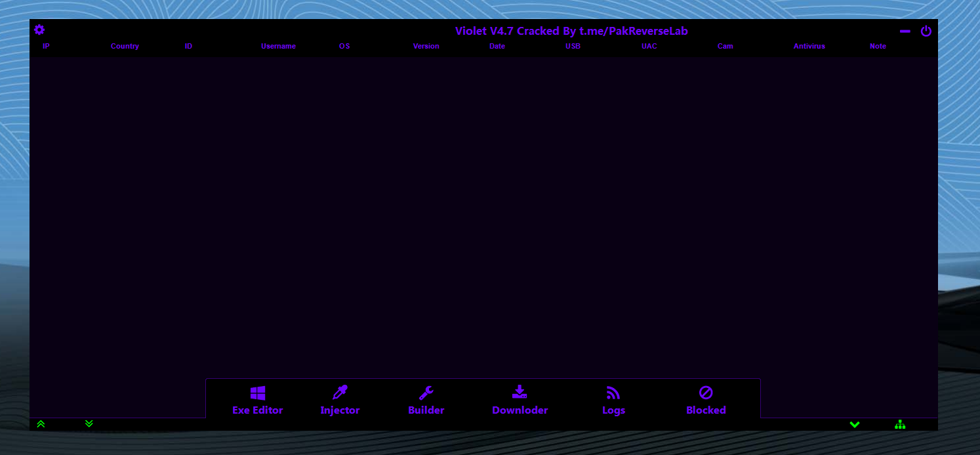Click the Violet V4.7 title text
The width and height of the screenshot is (980, 455).
pos(571,31)
